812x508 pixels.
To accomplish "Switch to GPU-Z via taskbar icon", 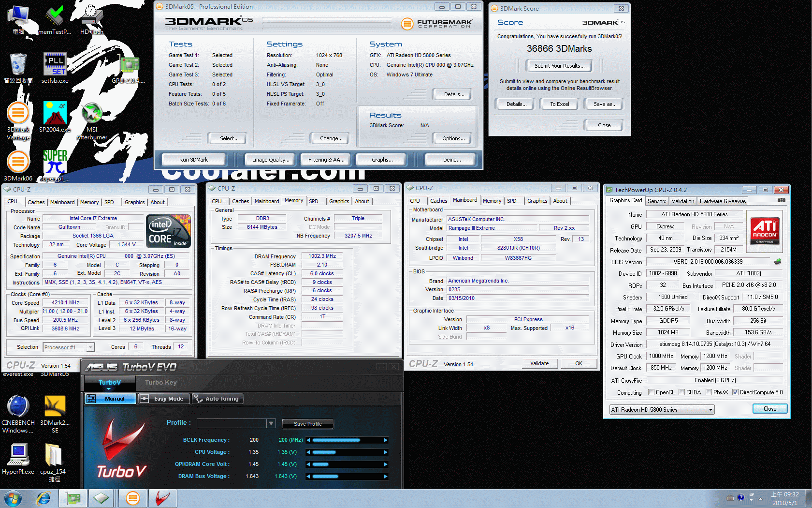I will coord(73,498).
